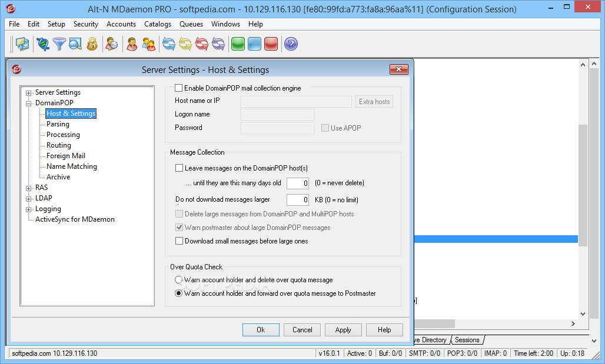
Task: Click the MDaemon logo in Server Settings dialog title
Action: (x=16, y=69)
